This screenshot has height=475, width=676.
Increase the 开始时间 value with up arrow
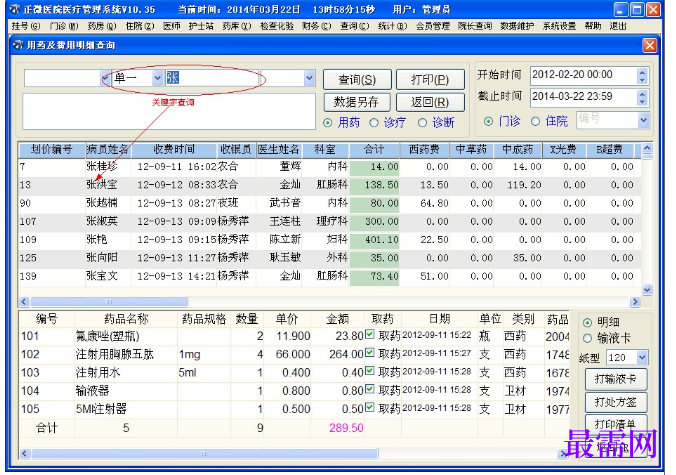click(x=642, y=72)
